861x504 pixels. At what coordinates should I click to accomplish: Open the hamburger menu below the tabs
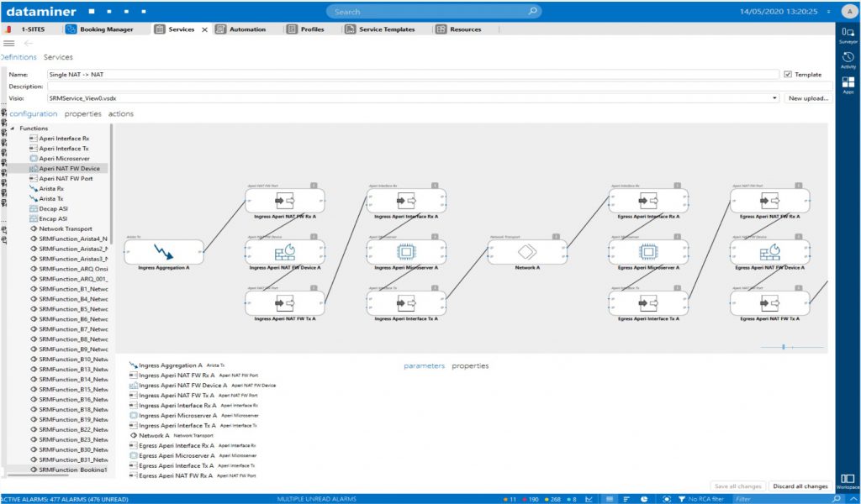[x=8, y=44]
